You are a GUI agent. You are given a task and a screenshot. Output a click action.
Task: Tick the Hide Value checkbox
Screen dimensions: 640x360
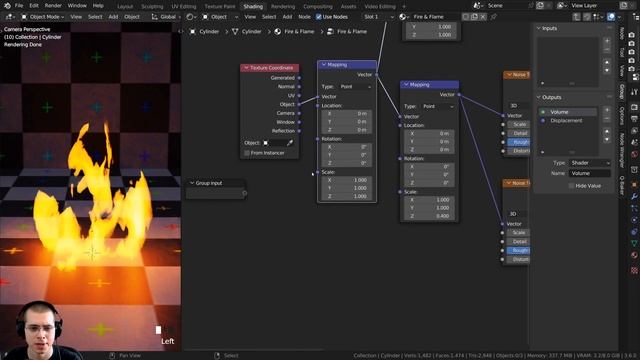[x=571, y=186]
